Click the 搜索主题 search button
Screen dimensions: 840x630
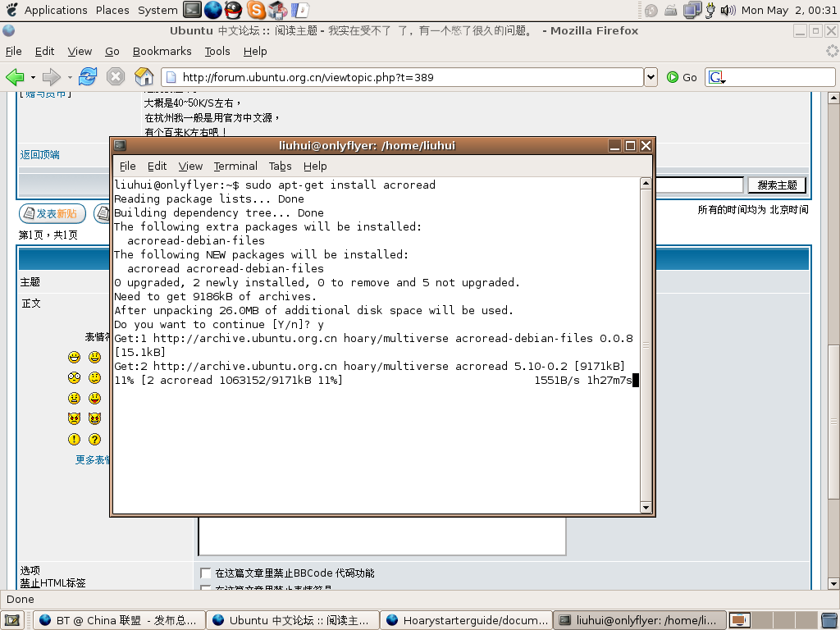tap(778, 185)
